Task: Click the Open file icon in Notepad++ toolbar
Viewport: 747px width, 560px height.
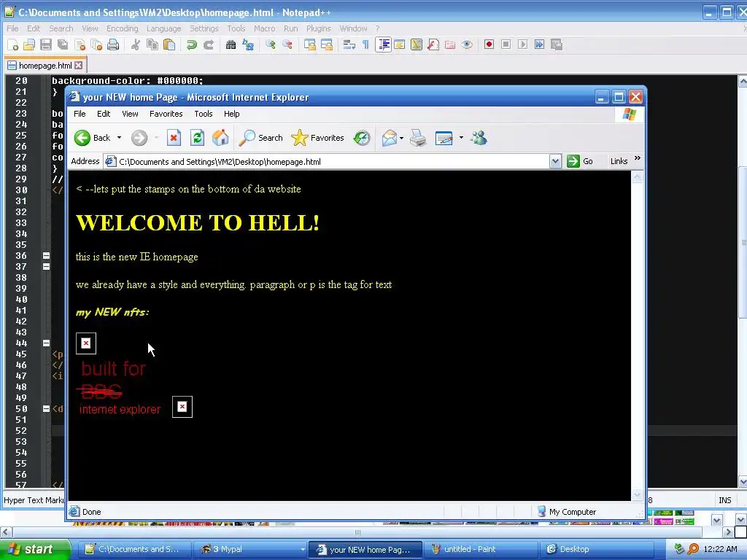Action: pos(29,44)
